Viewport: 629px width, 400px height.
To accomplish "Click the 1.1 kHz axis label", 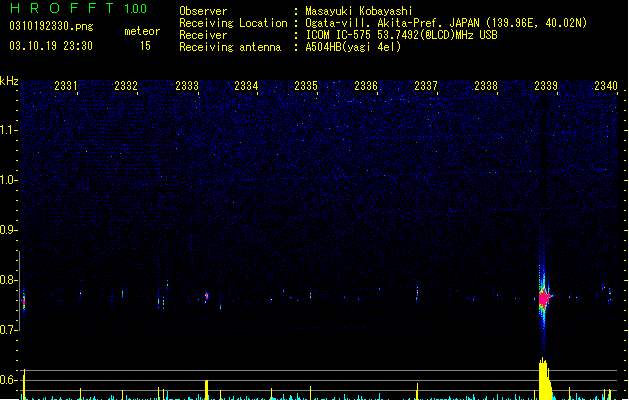I will click(8, 130).
